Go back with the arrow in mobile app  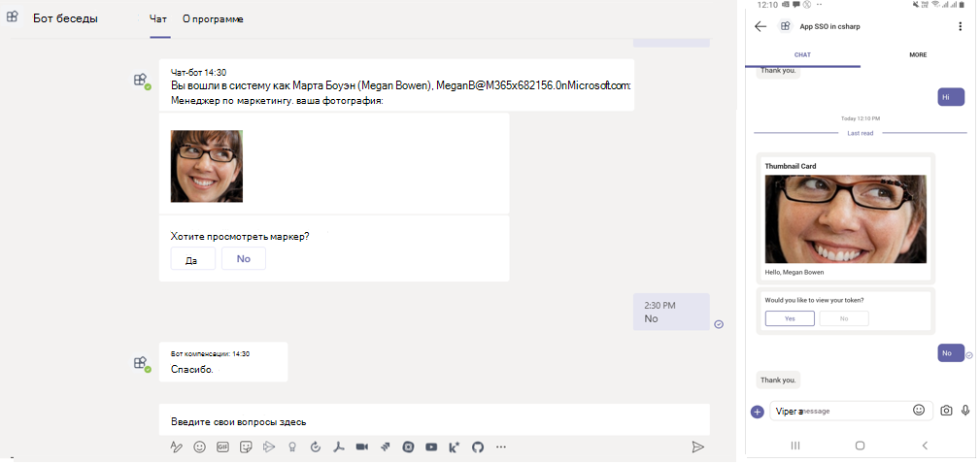click(x=760, y=26)
